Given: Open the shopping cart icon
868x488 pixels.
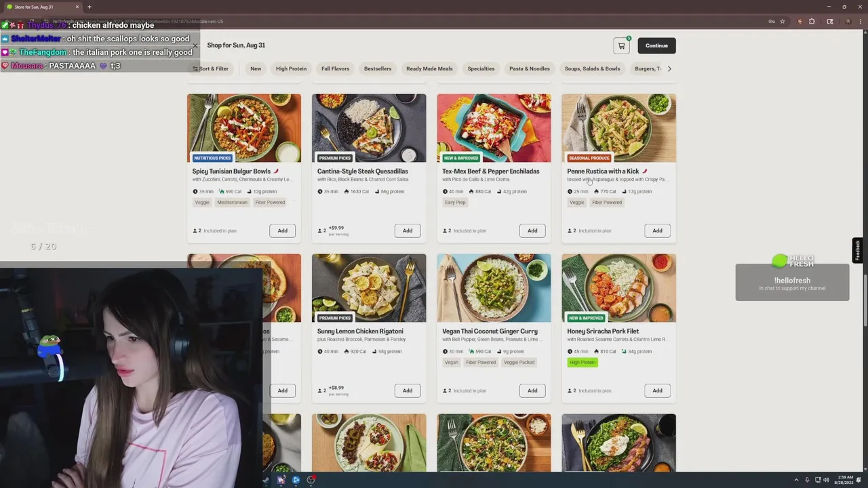Looking at the screenshot, I should click(x=621, y=45).
